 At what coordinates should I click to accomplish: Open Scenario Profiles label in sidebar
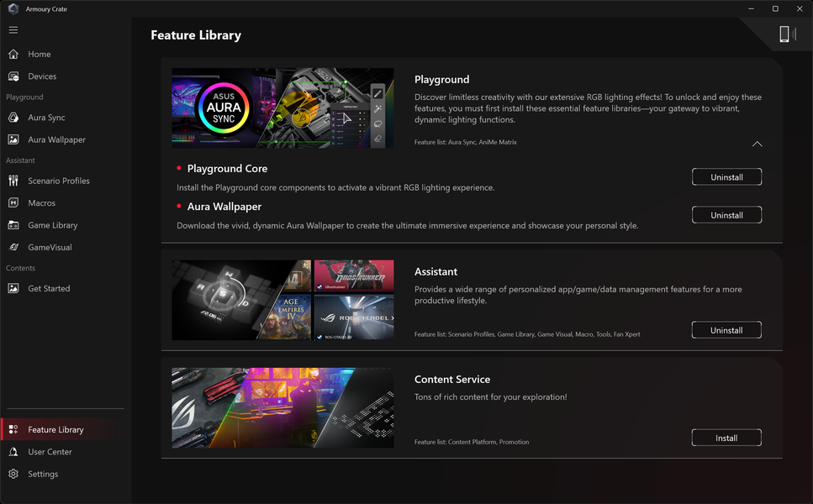[x=59, y=181]
